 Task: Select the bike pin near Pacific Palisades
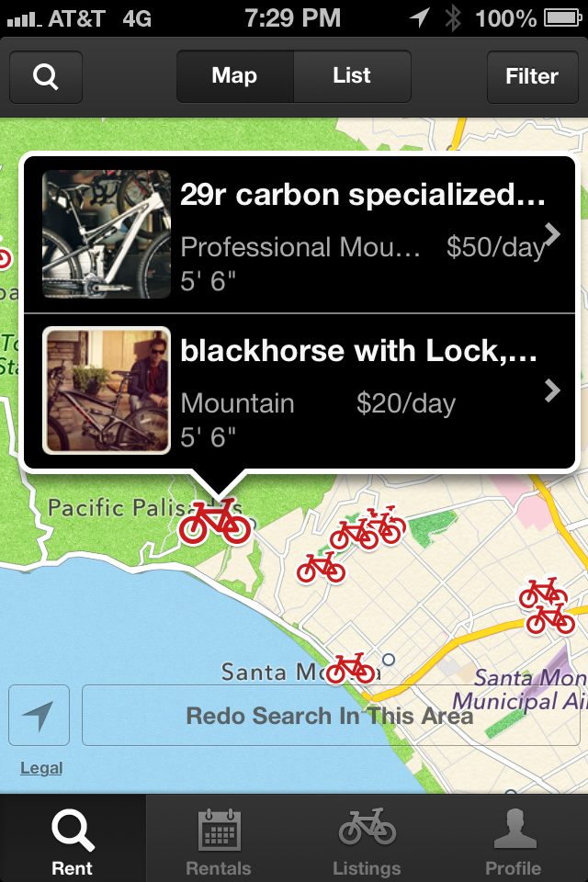pos(215,526)
